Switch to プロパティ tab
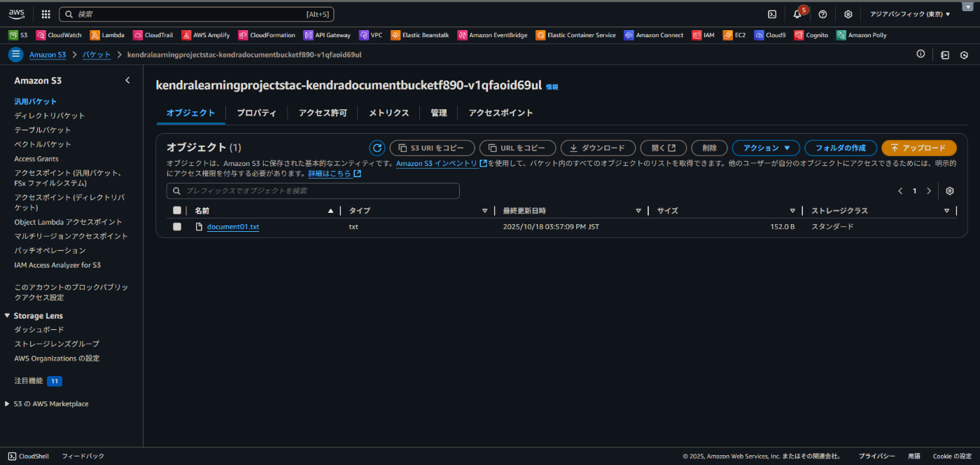 tap(256, 113)
